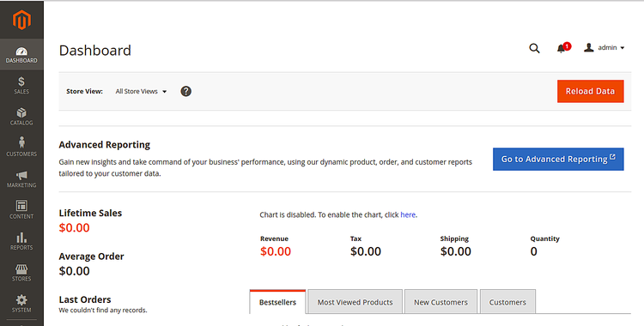Open the Reports sidebar menu

pyautogui.click(x=21, y=242)
